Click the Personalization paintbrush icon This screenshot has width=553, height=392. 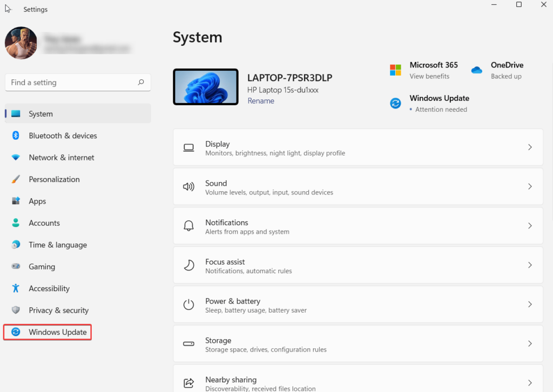point(16,179)
